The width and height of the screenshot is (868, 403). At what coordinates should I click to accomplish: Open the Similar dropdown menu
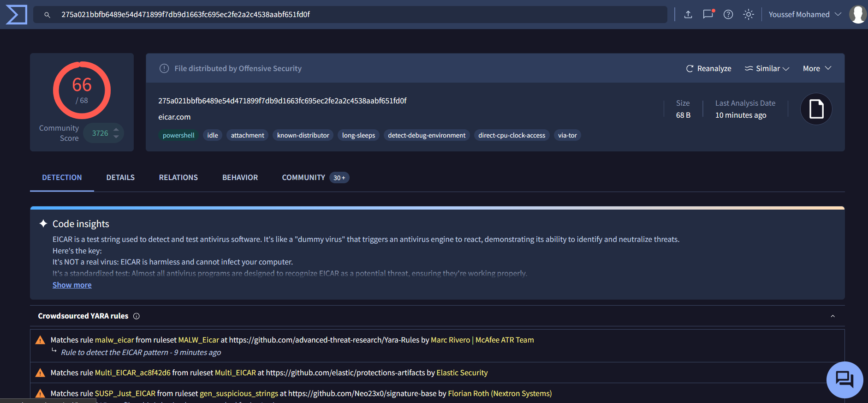tap(767, 68)
